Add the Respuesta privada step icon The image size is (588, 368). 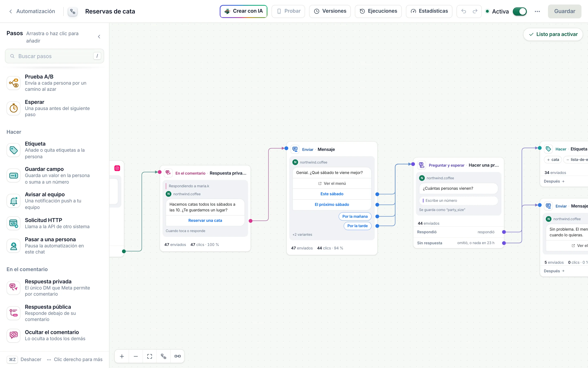pyautogui.click(x=14, y=288)
